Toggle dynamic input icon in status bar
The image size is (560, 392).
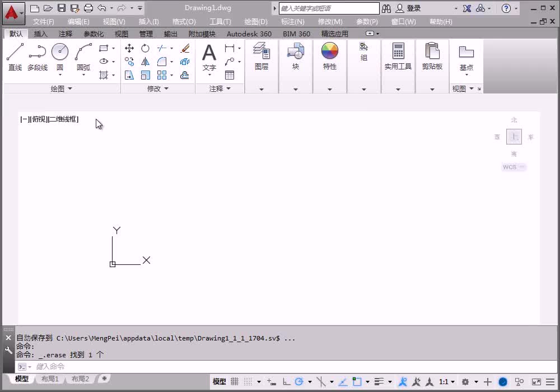click(271, 382)
